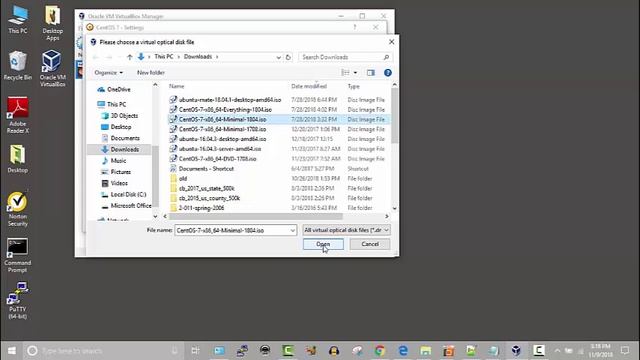
Task: Click the search magnifier icon
Action: pos(386,57)
